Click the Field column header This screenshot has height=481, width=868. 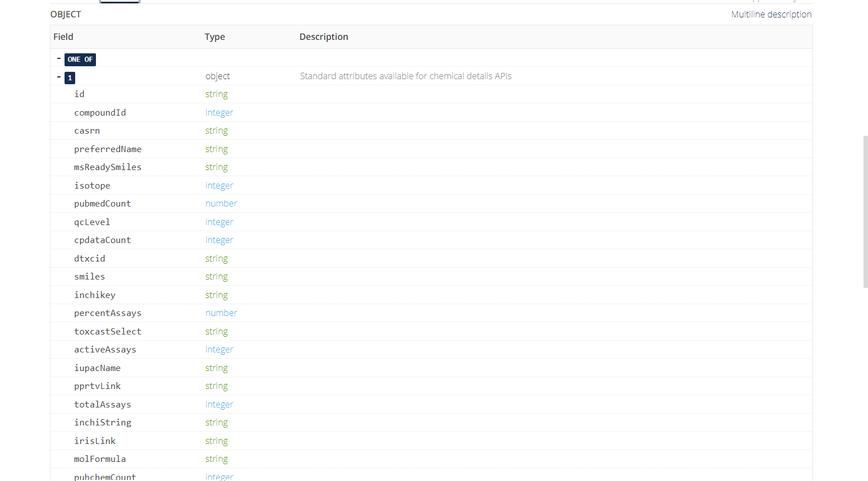point(63,37)
